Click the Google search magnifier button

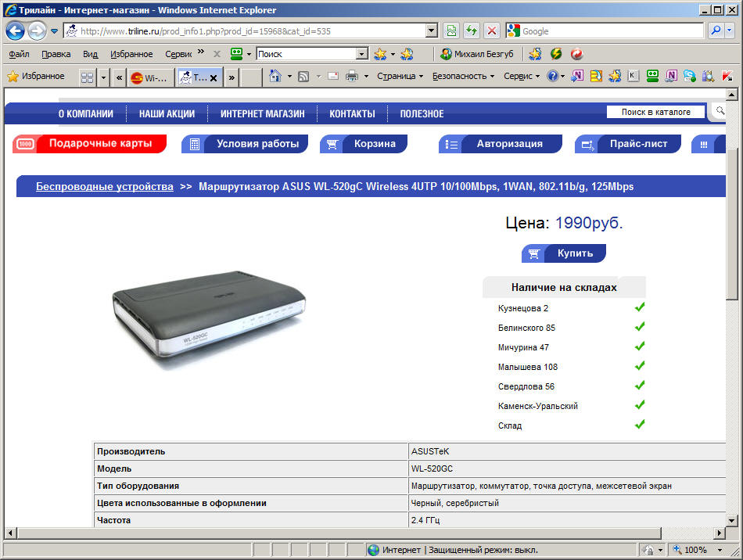[716, 31]
